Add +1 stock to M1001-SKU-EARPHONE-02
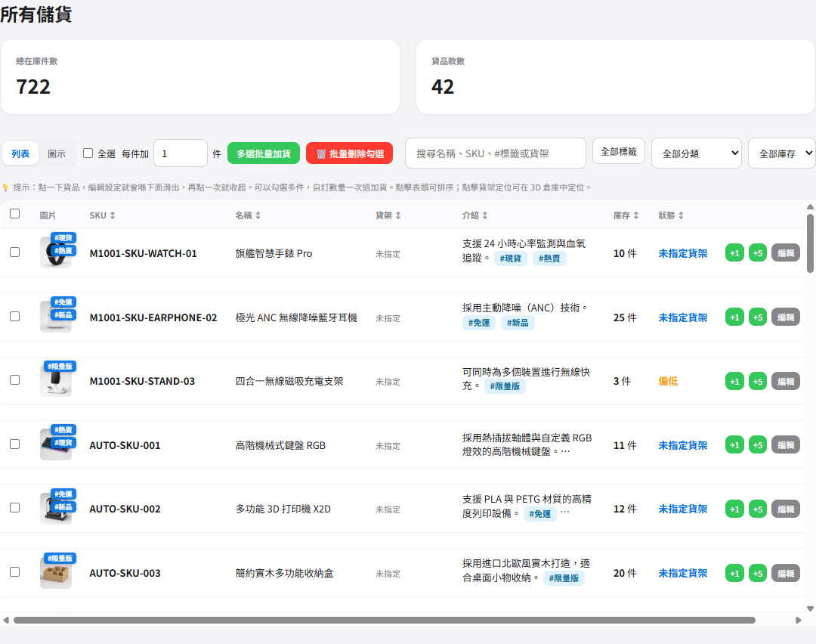The height and width of the screenshot is (644, 816). 734,317
